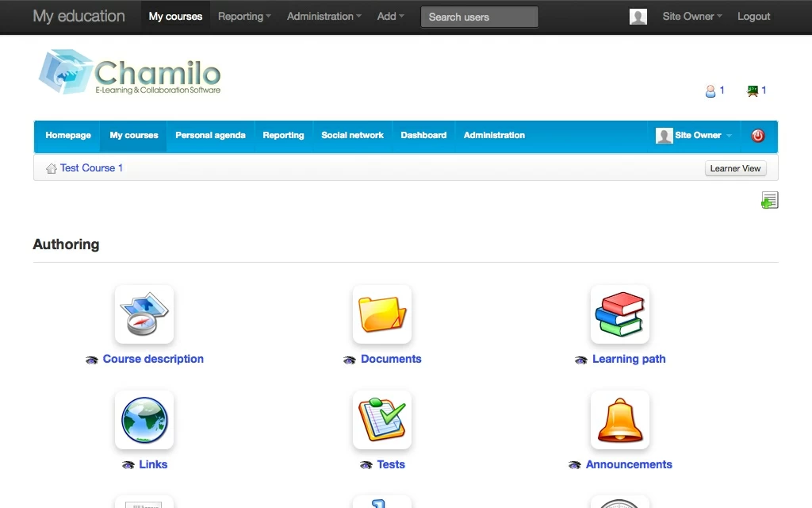Toggle visibility eye for Course description
The image size is (812, 508).
(x=92, y=360)
